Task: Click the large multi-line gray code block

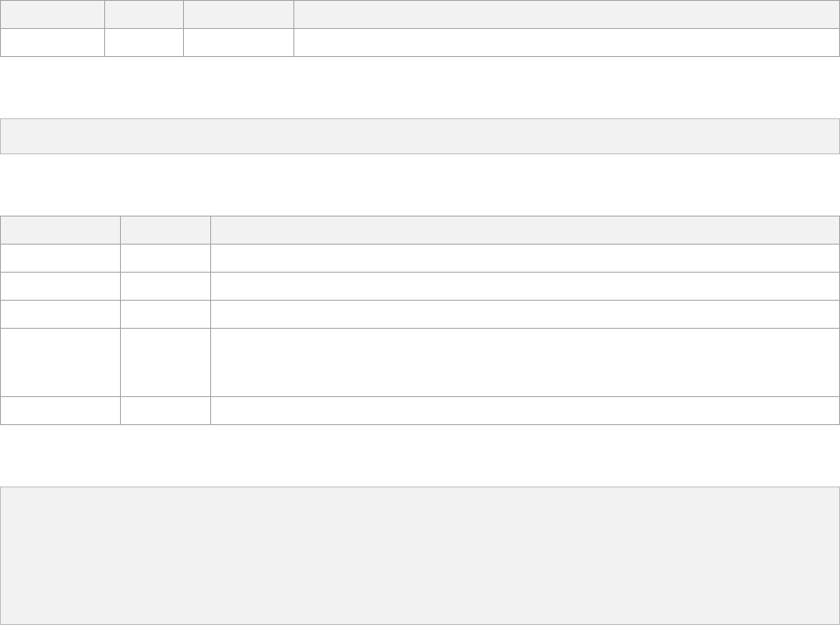Action: [420, 556]
